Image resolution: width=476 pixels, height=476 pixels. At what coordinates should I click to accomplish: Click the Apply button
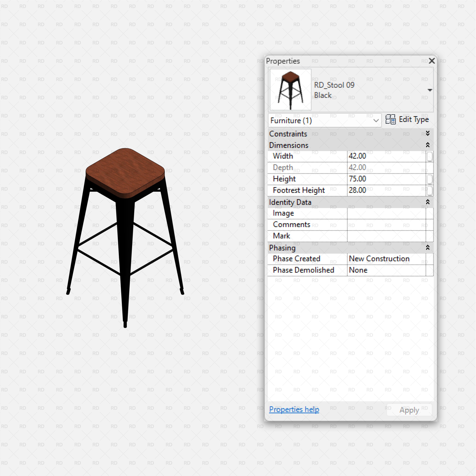tap(409, 410)
